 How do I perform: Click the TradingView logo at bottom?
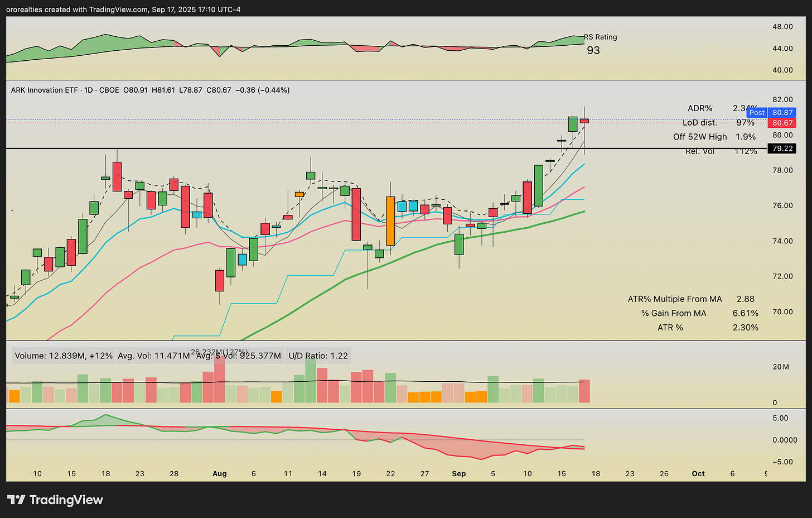pyautogui.click(x=55, y=500)
